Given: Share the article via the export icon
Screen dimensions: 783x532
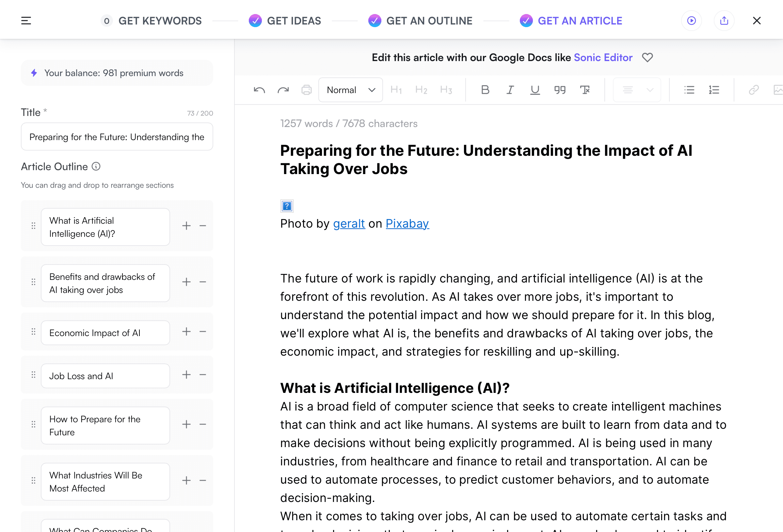Looking at the screenshot, I should click(x=724, y=21).
